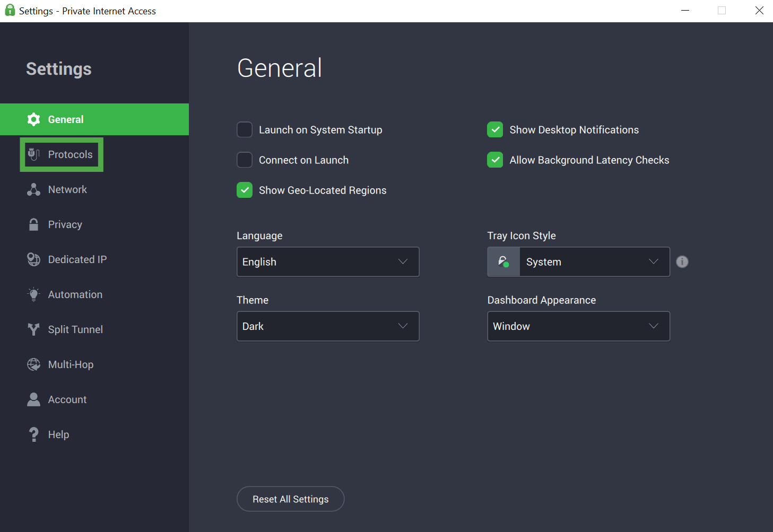Click the "Tray Icon Style" label
The height and width of the screenshot is (532, 773).
[522, 236]
